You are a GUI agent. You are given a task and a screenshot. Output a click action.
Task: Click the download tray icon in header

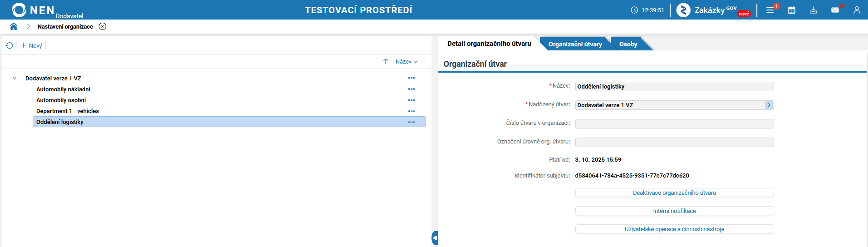pos(814,10)
